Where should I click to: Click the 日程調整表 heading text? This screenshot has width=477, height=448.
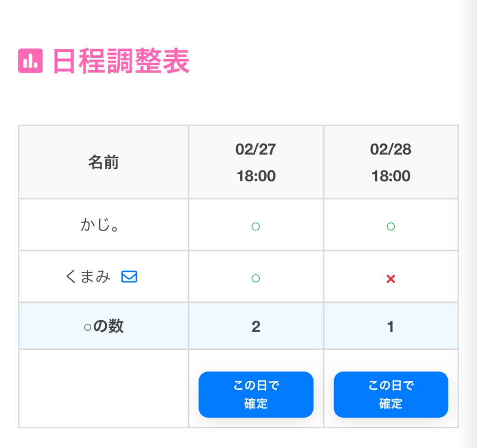121,61
